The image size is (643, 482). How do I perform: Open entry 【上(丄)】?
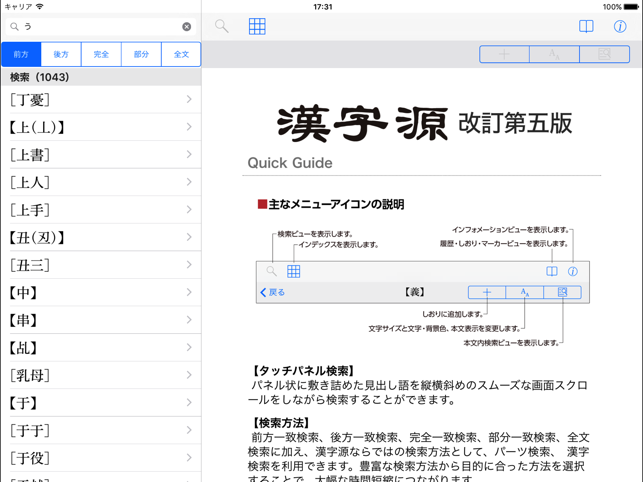(101, 127)
